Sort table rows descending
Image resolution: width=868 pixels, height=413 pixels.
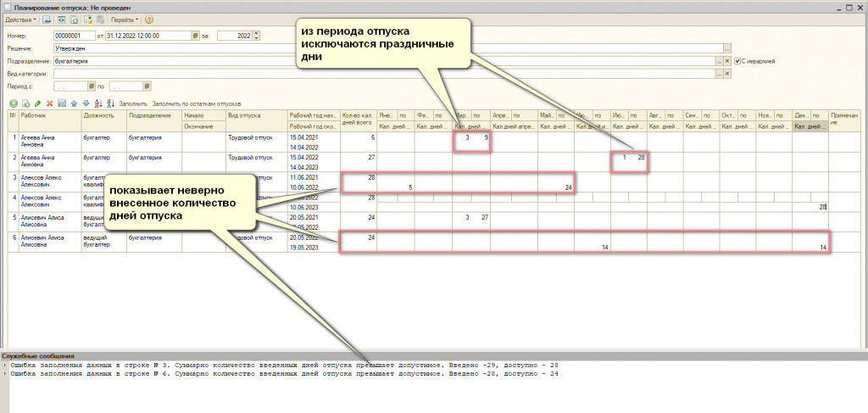(110, 103)
